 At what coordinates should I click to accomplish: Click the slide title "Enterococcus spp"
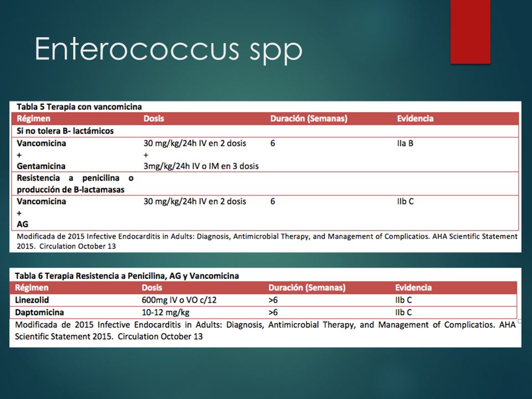point(168,50)
